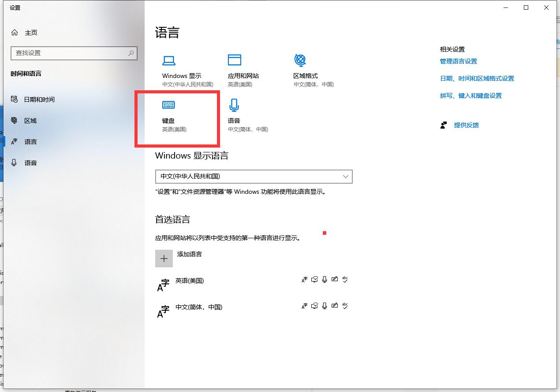Click speech recognition microphone icon for 英语(美国)
Viewport: 560px width, 392px height.
[x=325, y=279]
